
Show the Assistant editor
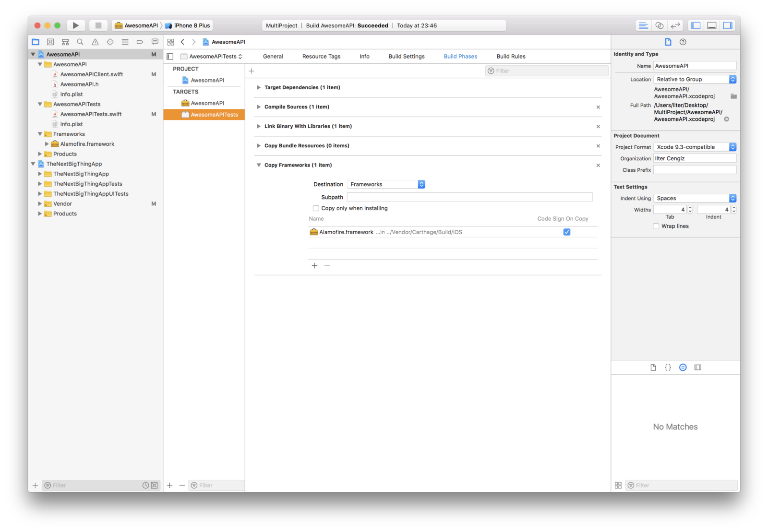[660, 25]
